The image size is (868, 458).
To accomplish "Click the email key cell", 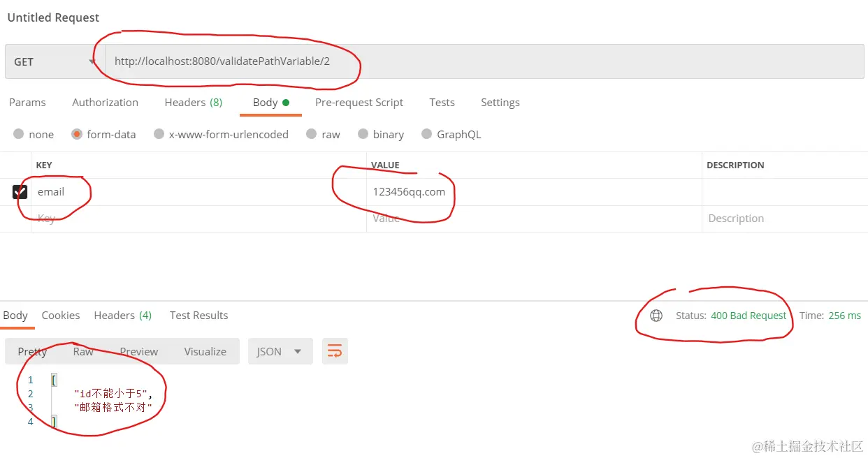I will 198,192.
